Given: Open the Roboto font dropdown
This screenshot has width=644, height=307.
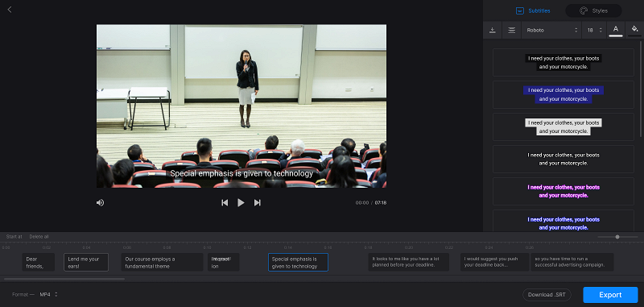Looking at the screenshot, I should [x=551, y=30].
